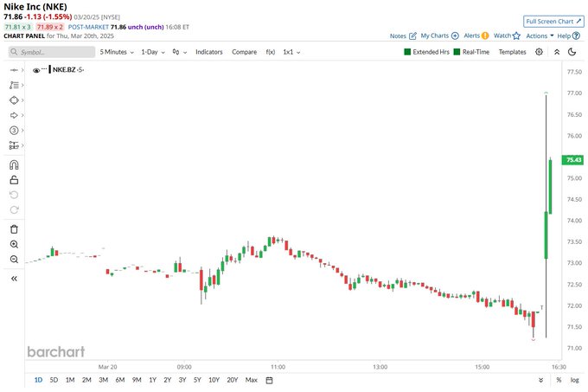Focus the Symbol search field
The height and width of the screenshot is (392, 588).
[x=52, y=52]
